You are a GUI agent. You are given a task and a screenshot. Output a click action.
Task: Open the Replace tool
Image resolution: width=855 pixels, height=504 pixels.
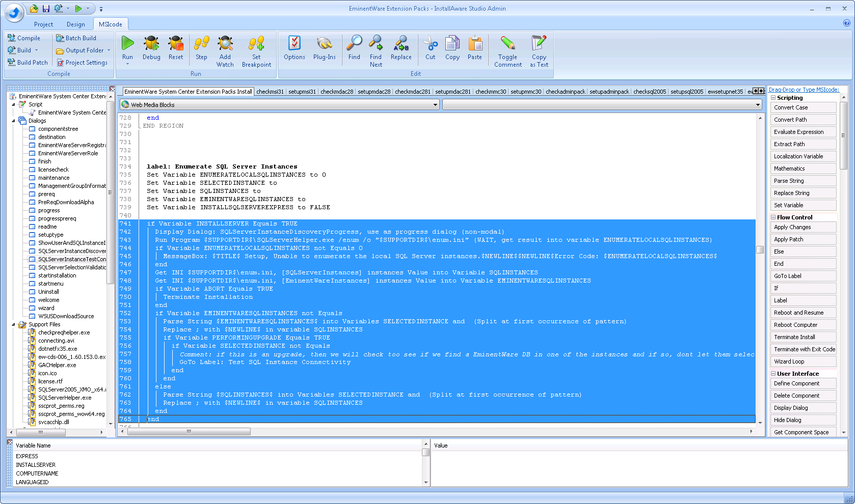(401, 48)
